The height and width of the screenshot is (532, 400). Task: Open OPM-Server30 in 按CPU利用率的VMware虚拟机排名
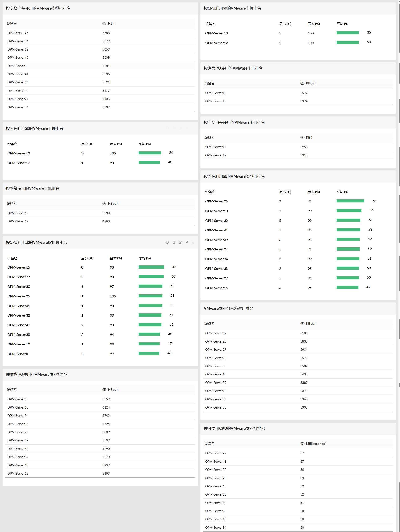(19, 287)
